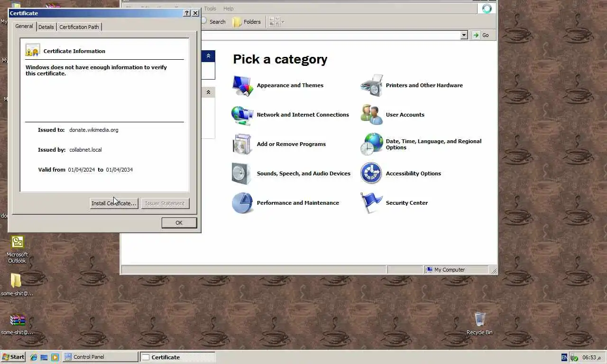Open the Sounds, Speech, and Audio Devices speaker icon

tap(242, 173)
